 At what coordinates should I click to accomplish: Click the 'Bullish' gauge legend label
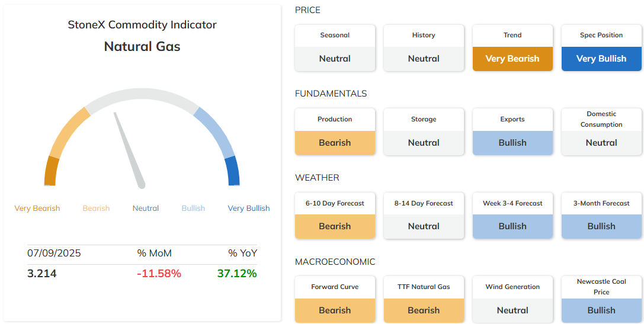[x=193, y=208]
